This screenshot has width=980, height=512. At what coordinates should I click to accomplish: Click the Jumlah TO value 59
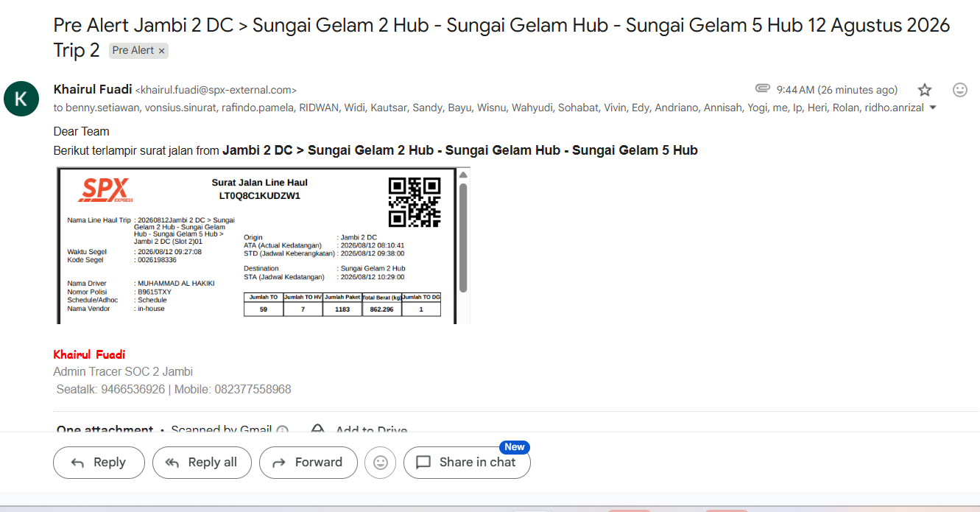(263, 309)
